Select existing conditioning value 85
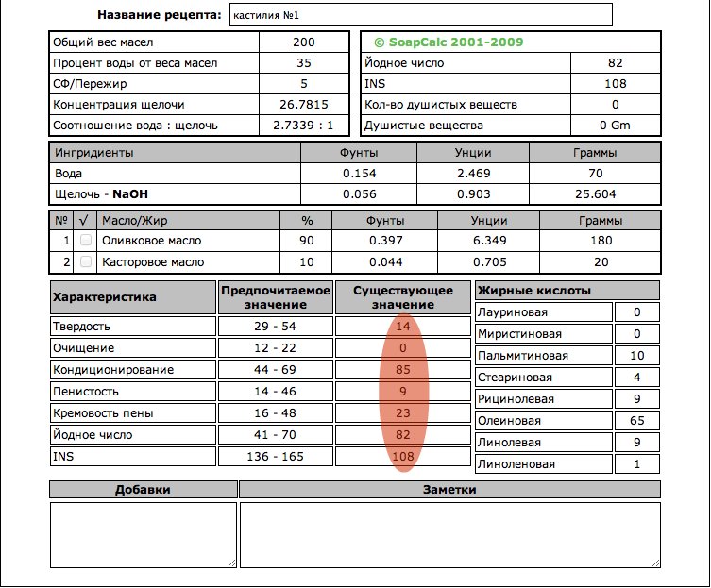Image resolution: width=711 pixels, height=588 pixels. (x=402, y=370)
